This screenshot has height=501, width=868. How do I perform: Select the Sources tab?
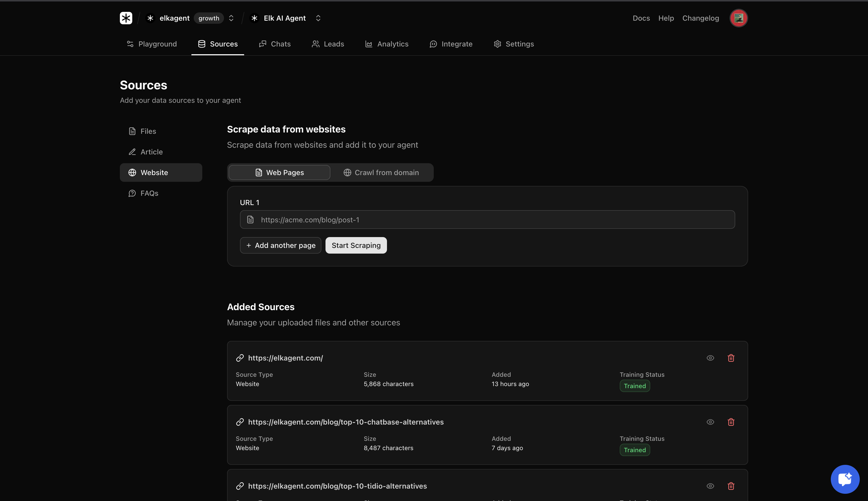pyautogui.click(x=218, y=44)
